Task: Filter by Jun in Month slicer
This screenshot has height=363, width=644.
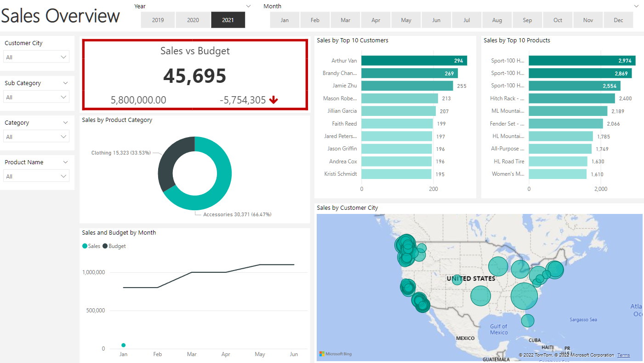Action: [x=437, y=20]
